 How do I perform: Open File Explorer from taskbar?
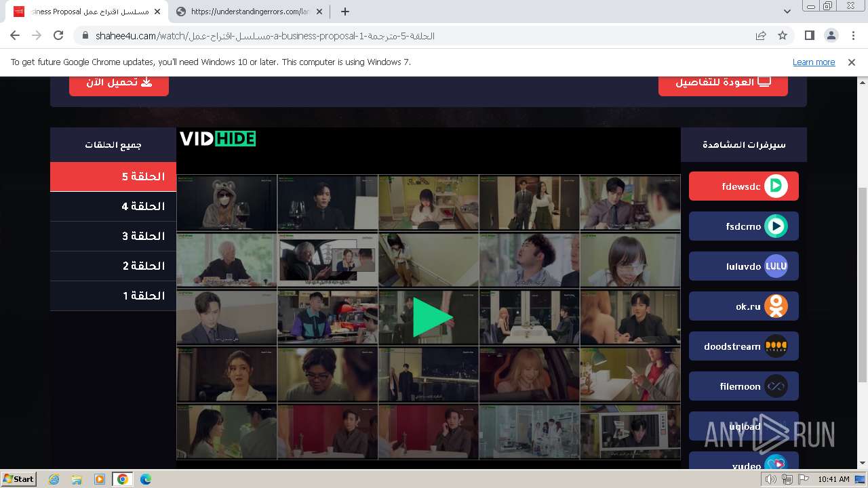pos(77,479)
